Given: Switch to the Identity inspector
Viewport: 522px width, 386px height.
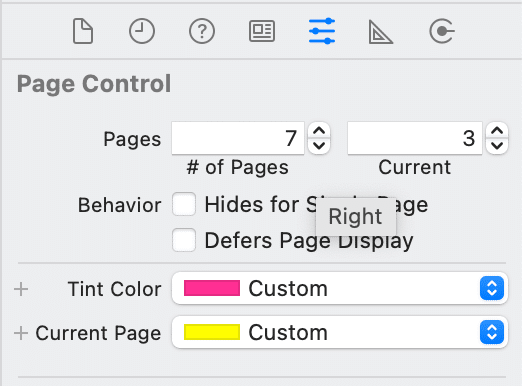Looking at the screenshot, I should (x=262, y=31).
